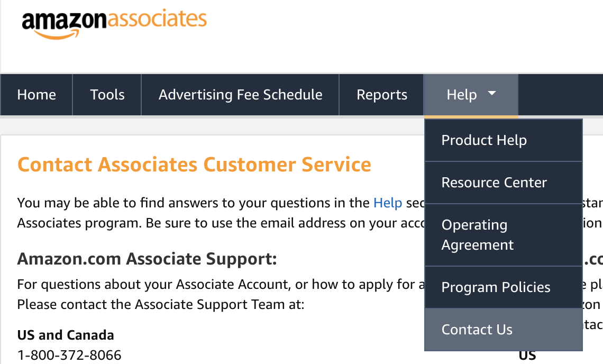
Task: Select Program Policies menu entry
Action: coord(496,287)
